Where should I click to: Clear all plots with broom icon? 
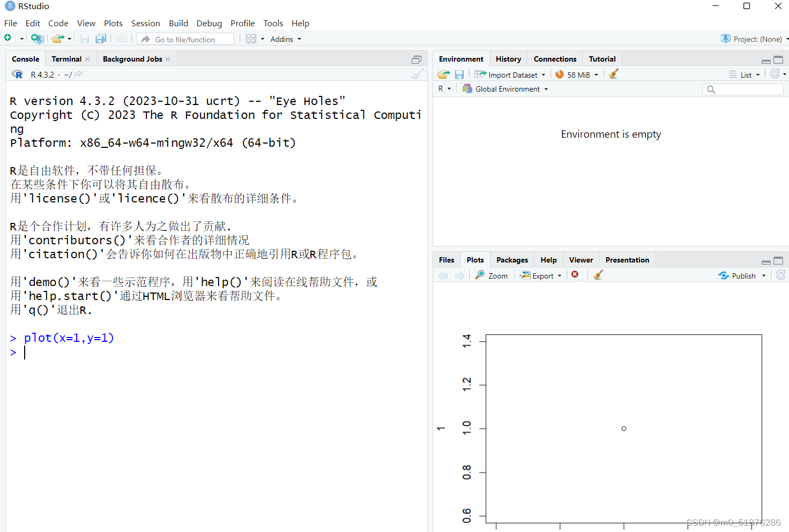click(x=599, y=275)
